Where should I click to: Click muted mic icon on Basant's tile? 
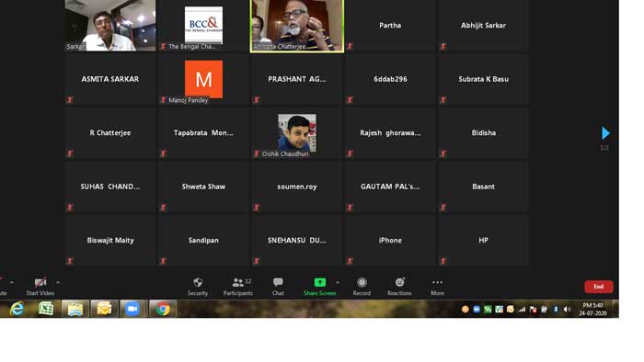pyautogui.click(x=443, y=208)
